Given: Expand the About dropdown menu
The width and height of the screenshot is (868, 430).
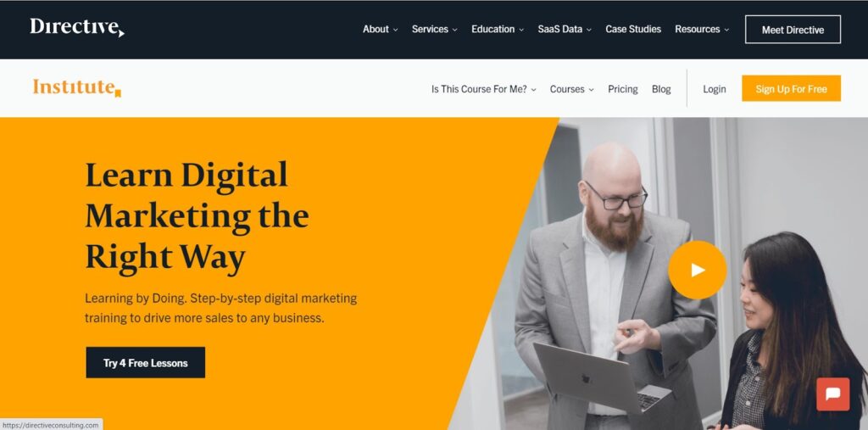Looking at the screenshot, I should pos(381,30).
